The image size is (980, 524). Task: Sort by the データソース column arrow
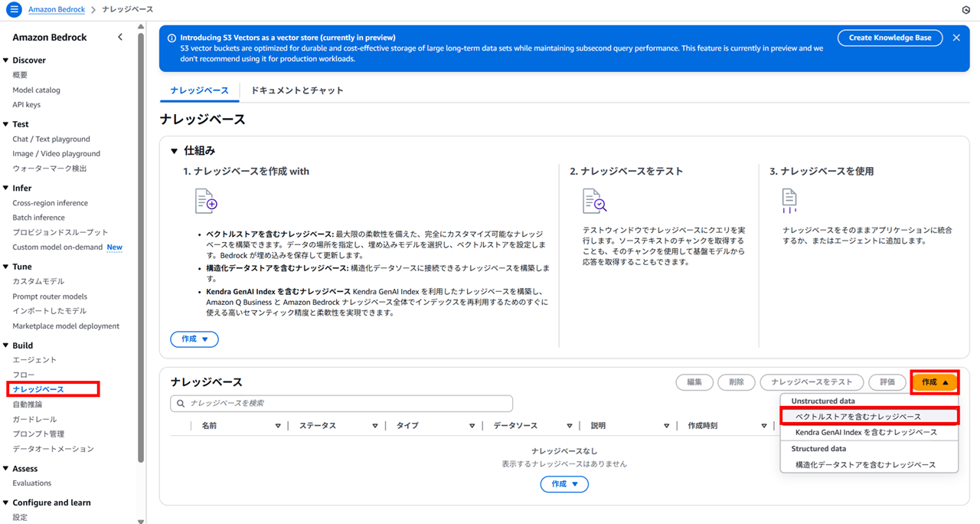point(570,426)
